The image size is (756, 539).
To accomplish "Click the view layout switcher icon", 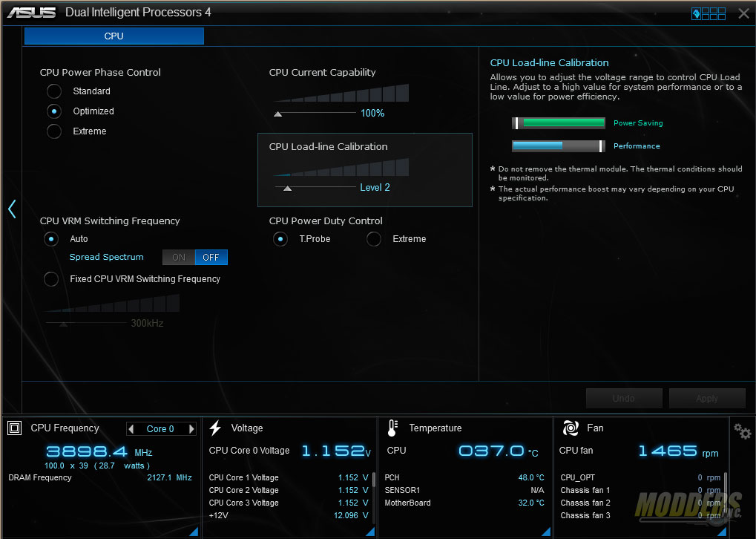I will pos(709,13).
